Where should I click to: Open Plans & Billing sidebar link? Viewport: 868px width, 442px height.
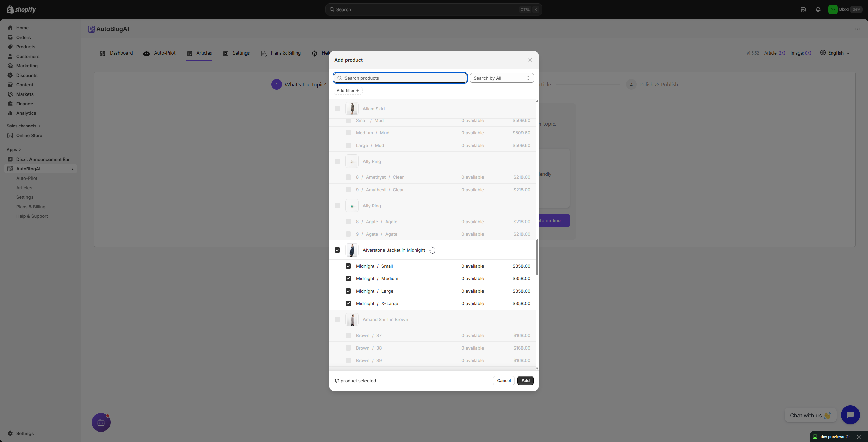click(x=31, y=207)
